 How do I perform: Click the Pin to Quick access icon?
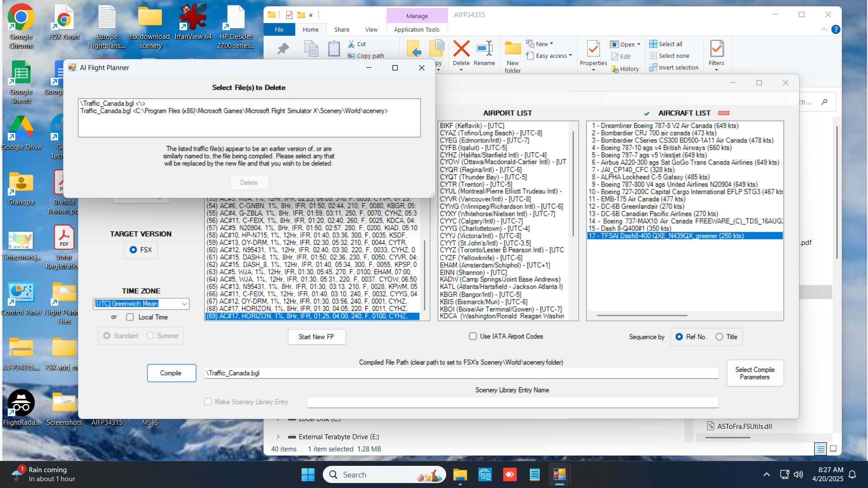click(283, 49)
